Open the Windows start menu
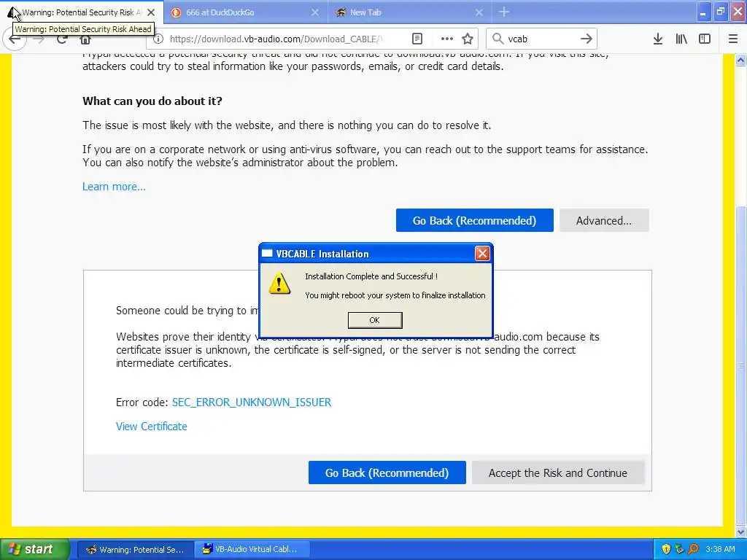The height and width of the screenshot is (560, 747). point(34,549)
